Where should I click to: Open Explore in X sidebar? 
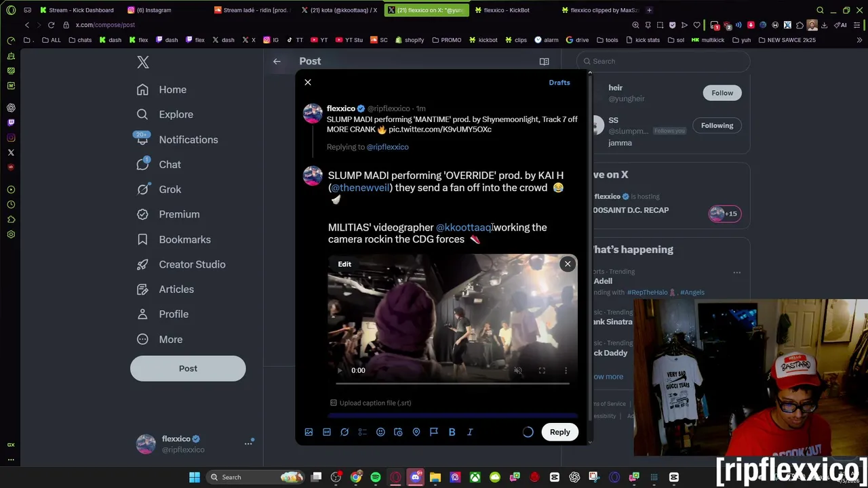click(165, 115)
